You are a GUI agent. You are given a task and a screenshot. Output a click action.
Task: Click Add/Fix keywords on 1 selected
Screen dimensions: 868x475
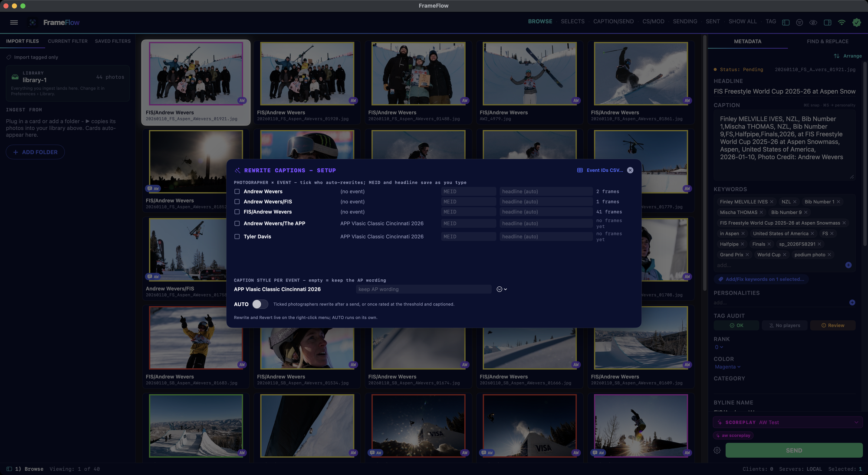(761, 279)
